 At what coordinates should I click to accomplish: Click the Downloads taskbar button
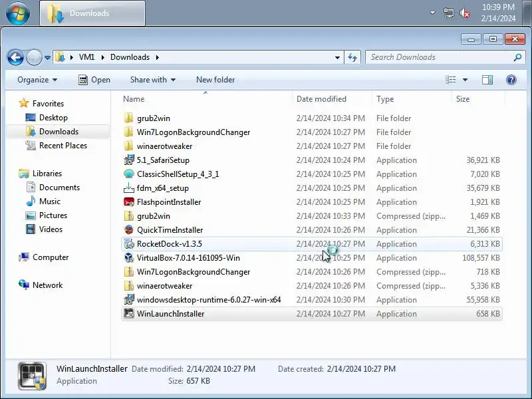tap(92, 13)
